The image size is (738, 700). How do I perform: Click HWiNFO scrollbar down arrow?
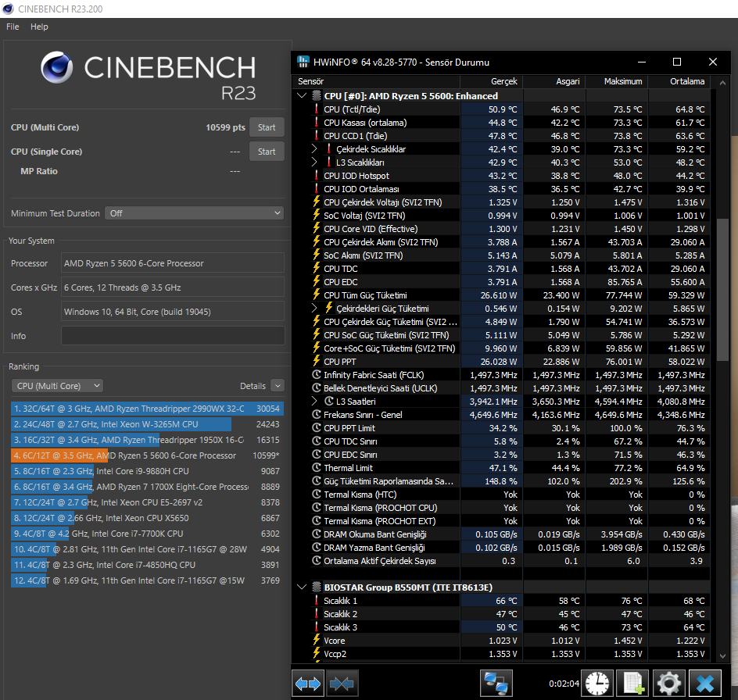tap(722, 655)
